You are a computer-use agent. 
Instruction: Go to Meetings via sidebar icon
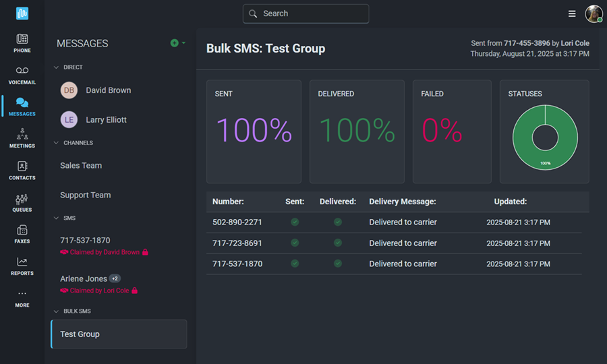(x=22, y=133)
